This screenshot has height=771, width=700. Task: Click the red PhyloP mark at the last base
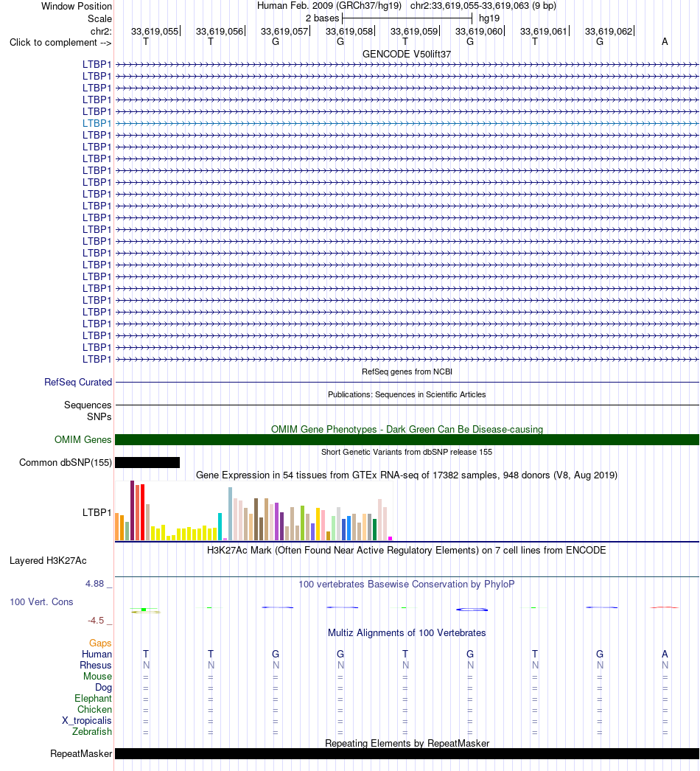coord(665,607)
